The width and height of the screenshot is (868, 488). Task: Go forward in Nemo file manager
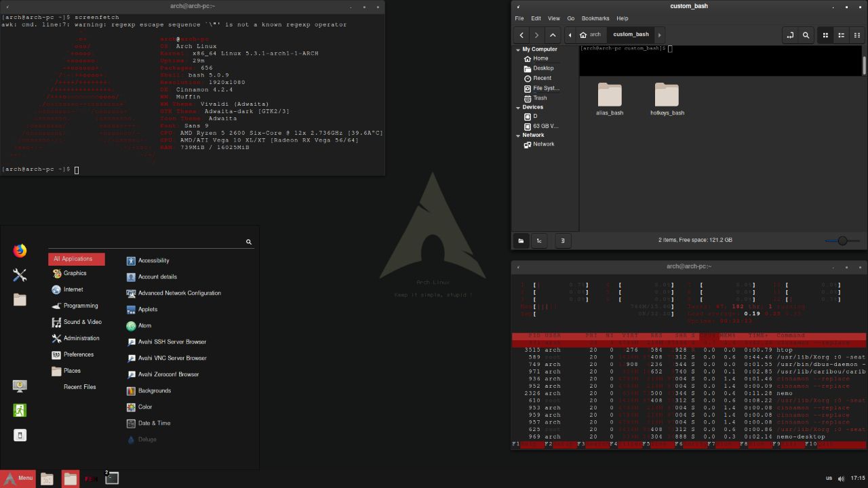click(537, 35)
